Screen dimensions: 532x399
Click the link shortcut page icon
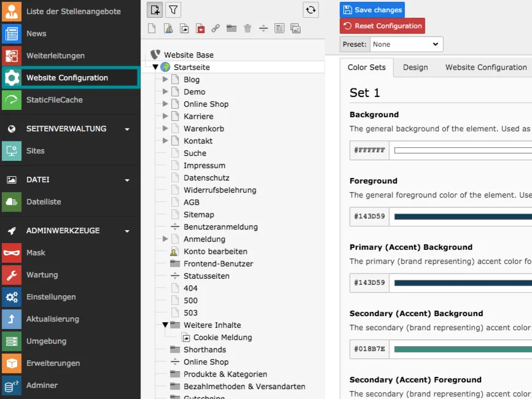[x=216, y=28]
